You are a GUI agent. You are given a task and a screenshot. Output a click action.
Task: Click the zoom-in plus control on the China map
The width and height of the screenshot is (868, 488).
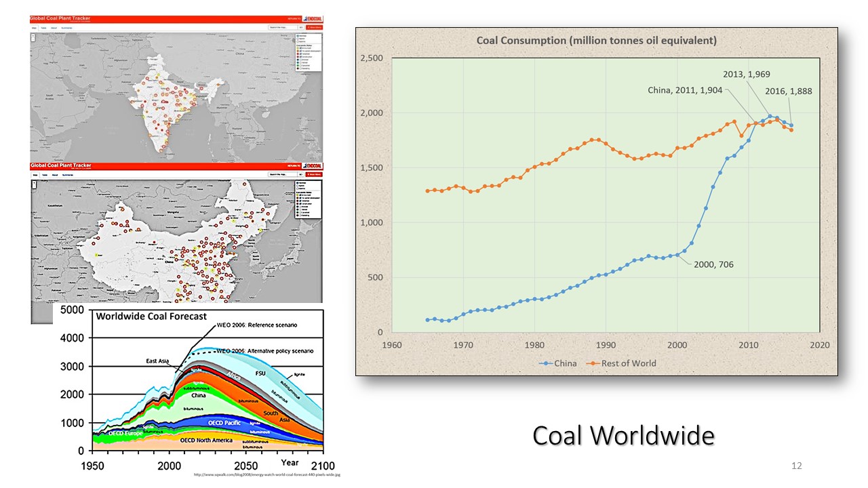35,183
